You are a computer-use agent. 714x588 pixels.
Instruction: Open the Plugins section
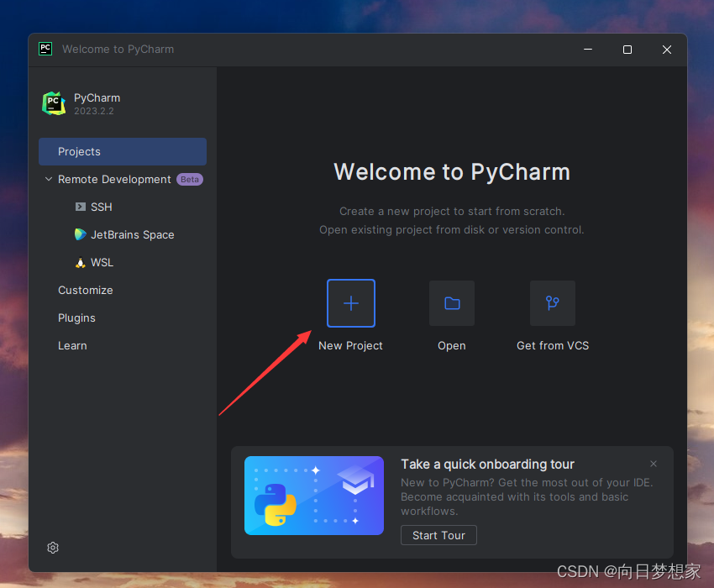click(76, 318)
